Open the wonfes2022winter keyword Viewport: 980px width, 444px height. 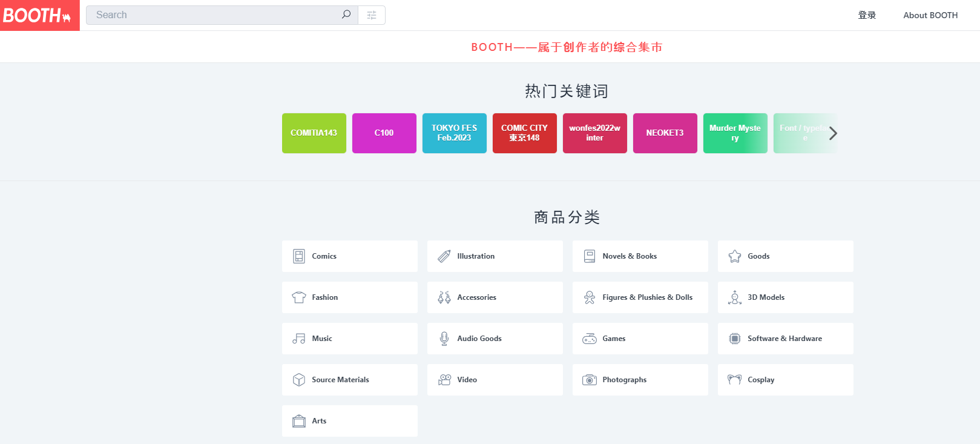595,133
